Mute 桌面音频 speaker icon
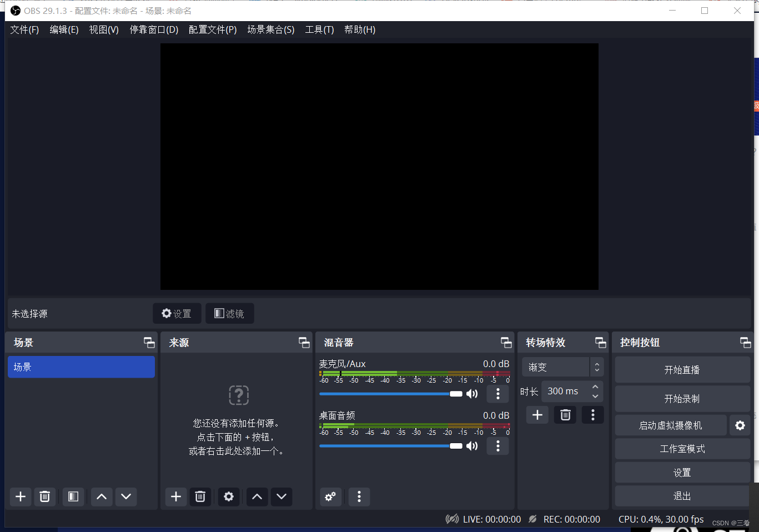The width and height of the screenshot is (759, 532). 472,446
